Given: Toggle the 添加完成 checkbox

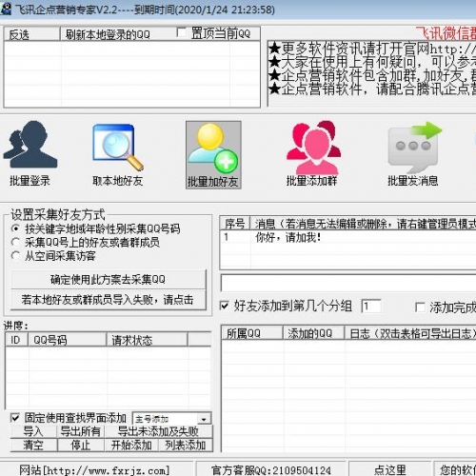Looking at the screenshot, I should (420, 307).
